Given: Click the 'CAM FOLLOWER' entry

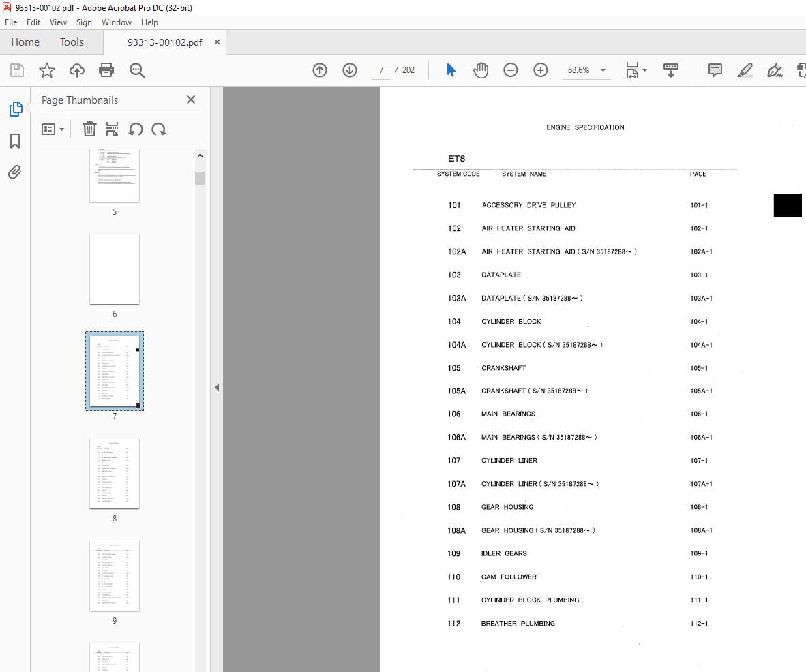Looking at the screenshot, I should pos(509,577).
